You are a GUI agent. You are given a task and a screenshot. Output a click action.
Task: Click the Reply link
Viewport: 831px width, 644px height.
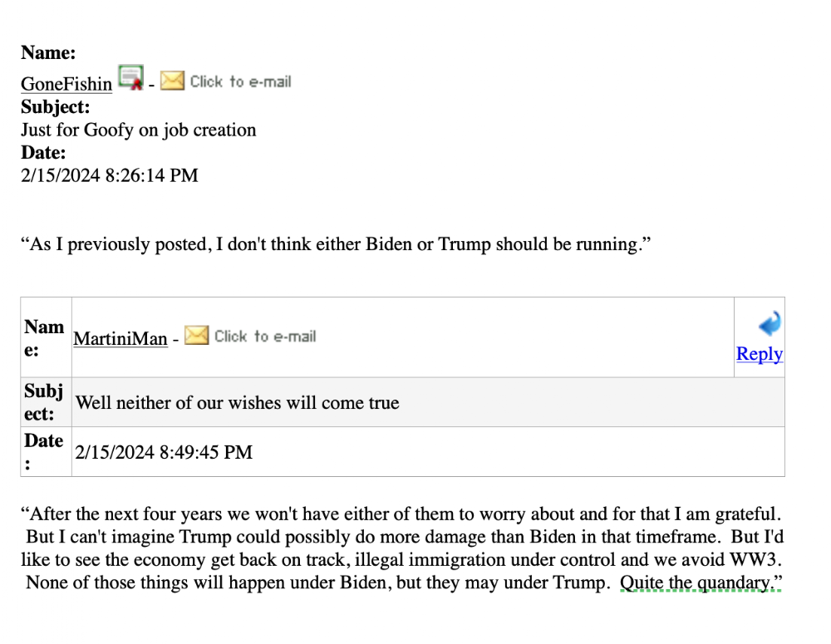[x=759, y=354]
